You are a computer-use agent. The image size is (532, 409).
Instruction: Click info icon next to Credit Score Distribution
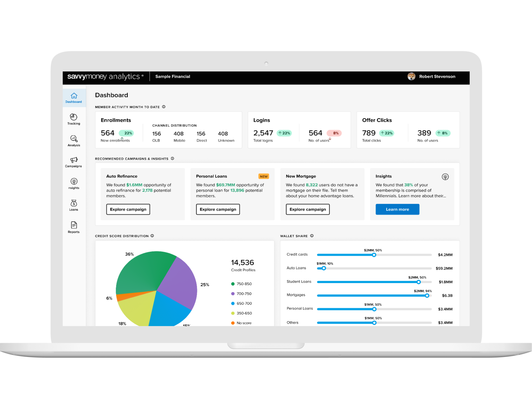click(152, 236)
